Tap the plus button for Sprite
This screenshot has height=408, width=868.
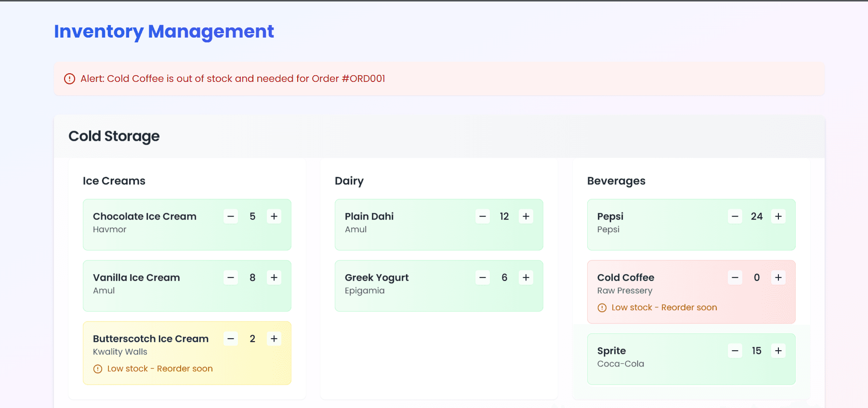[x=778, y=351]
